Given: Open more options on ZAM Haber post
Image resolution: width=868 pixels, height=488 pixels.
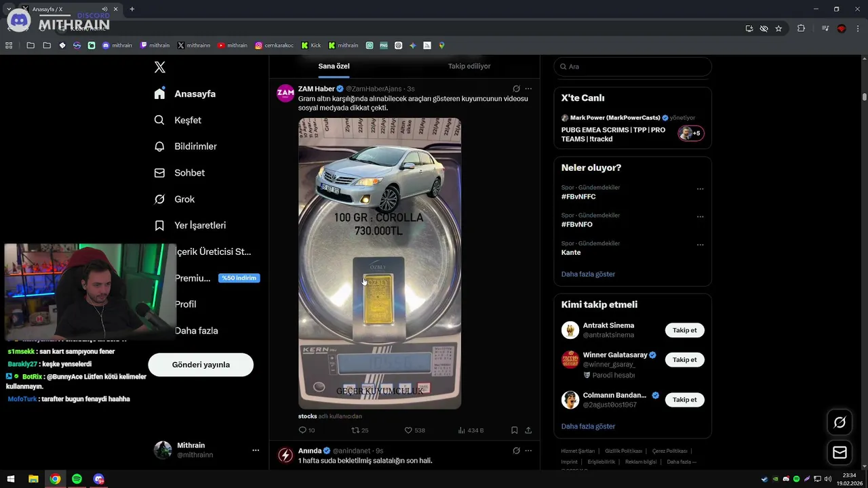Looking at the screenshot, I should click(528, 89).
